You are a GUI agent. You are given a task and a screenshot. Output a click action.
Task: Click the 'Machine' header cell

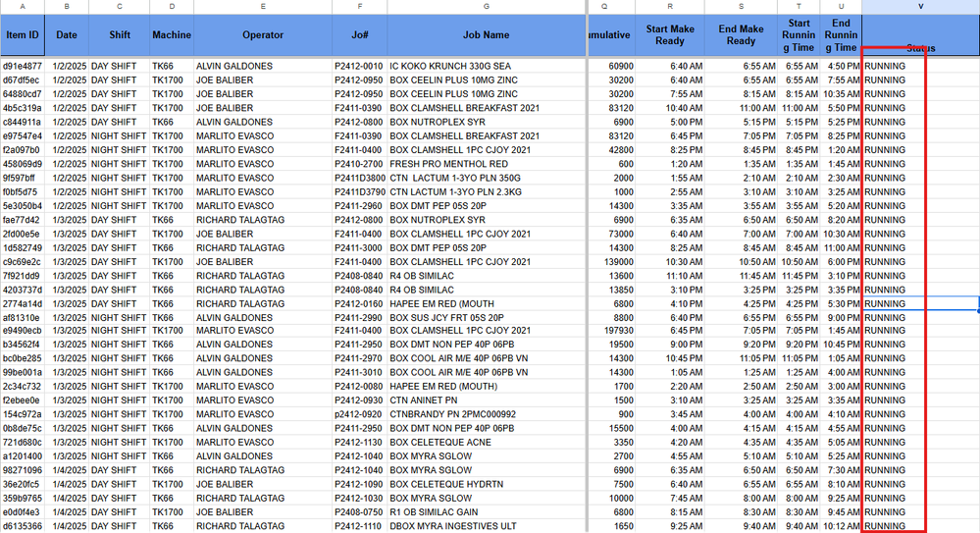click(x=172, y=35)
